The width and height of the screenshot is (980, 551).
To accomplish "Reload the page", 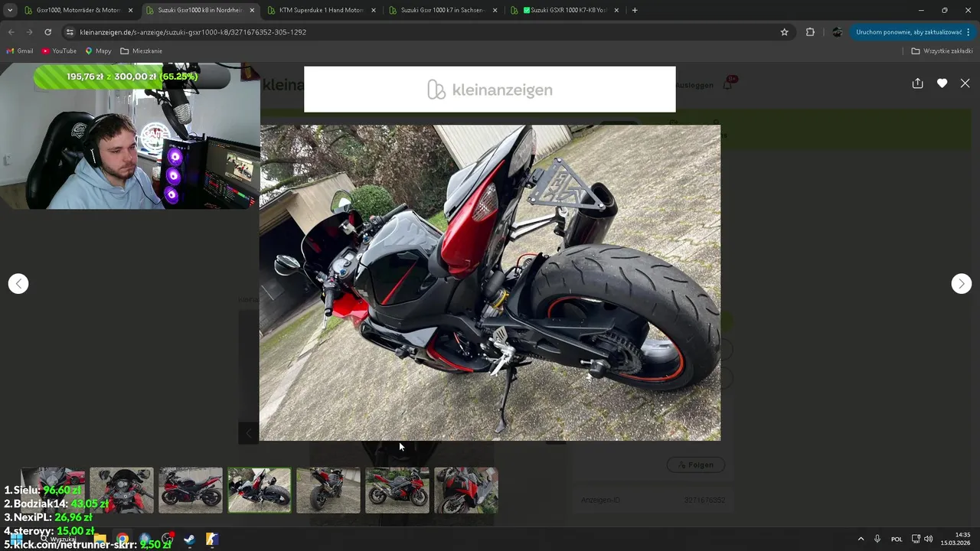I will coord(47,32).
